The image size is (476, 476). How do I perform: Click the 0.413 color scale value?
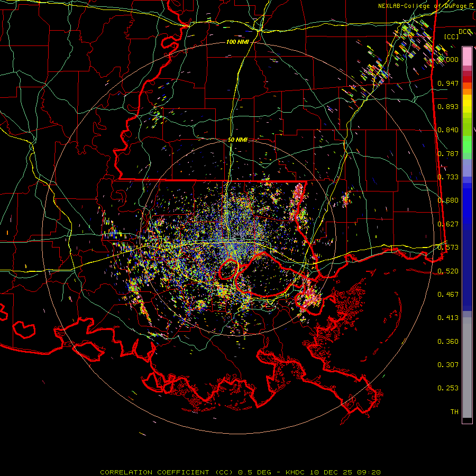point(448,318)
